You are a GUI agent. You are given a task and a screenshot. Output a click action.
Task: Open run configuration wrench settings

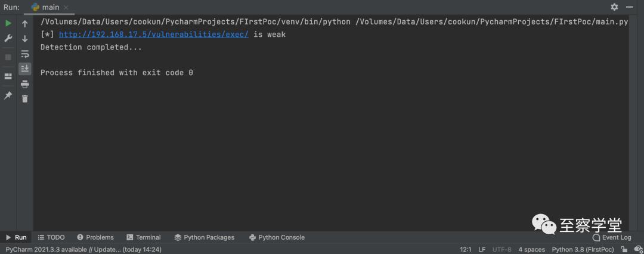coord(8,39)
